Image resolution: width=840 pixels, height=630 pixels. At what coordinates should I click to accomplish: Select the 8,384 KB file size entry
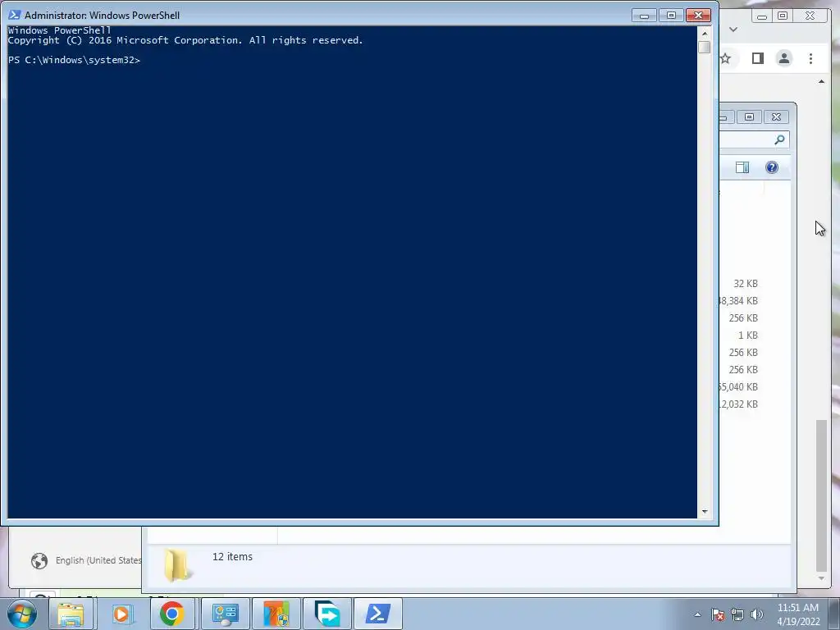coord(739,301)
